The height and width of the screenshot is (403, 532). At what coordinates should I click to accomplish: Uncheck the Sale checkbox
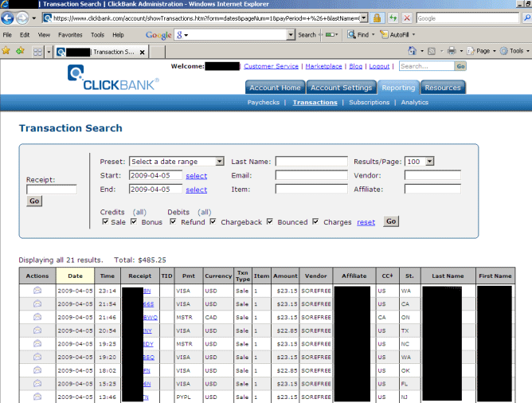(105, 221)
